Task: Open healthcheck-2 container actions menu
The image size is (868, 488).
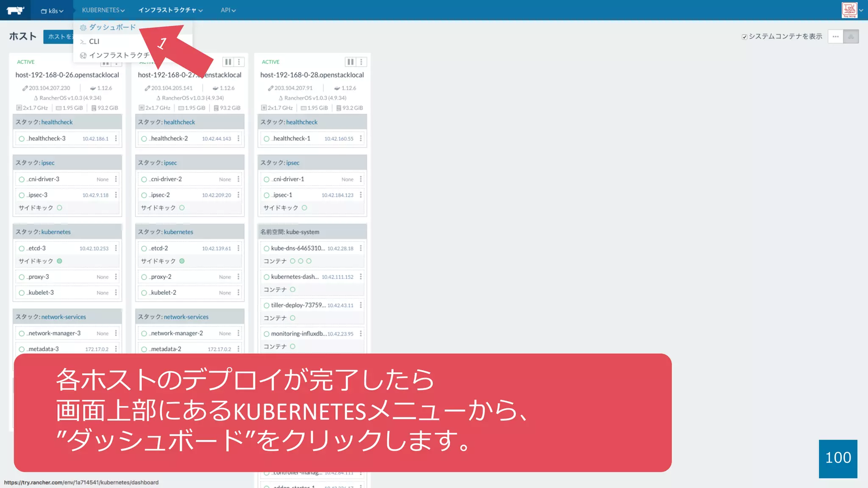Action: tap(238, 139)
